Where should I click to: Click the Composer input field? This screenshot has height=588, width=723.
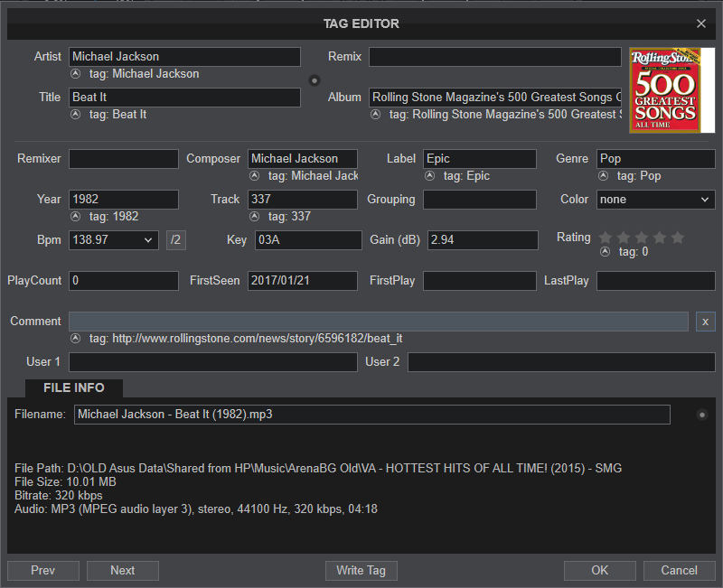point(303,159)
